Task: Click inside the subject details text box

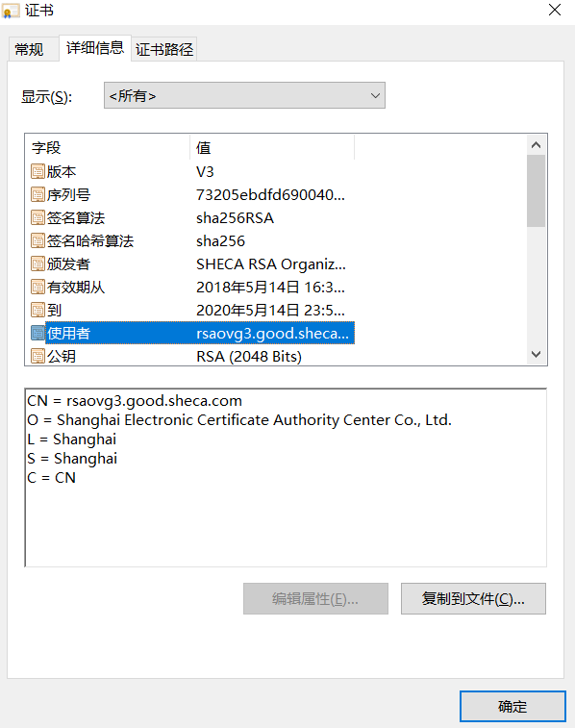Action: [286, 477]
